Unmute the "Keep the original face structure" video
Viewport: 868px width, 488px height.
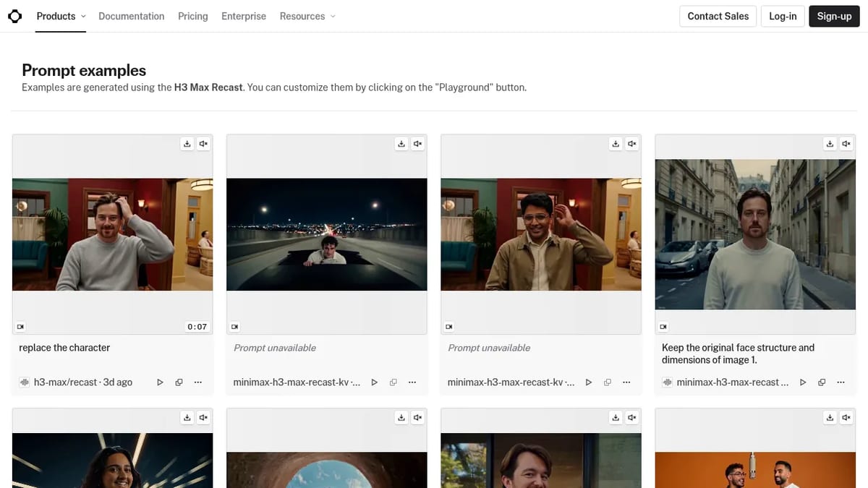(x=846, y=144)
